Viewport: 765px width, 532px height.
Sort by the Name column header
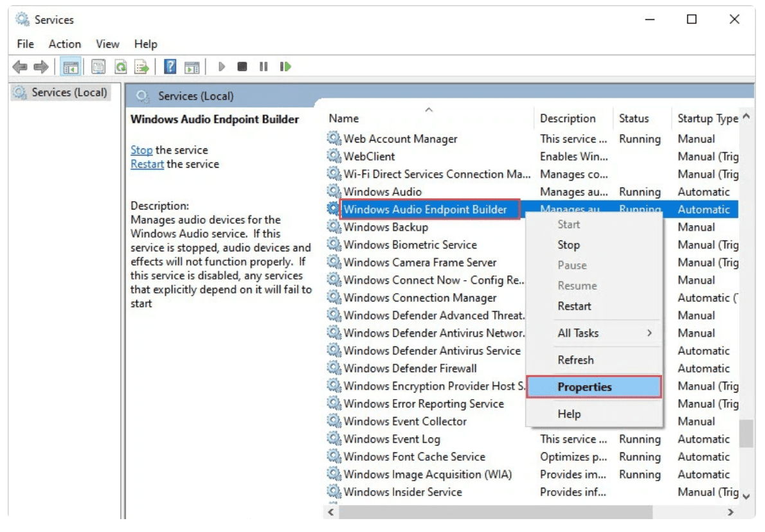(344, 119)
